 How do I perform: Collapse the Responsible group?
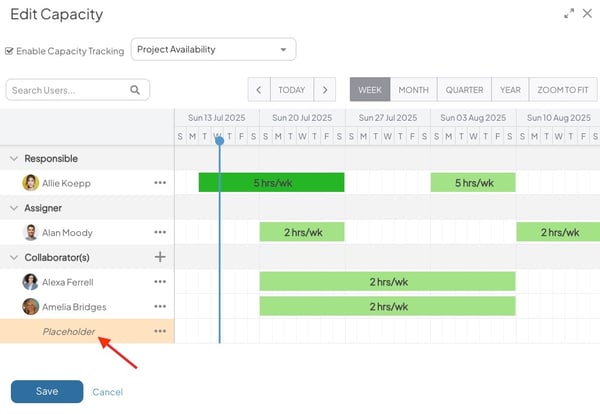coord(14,158)
